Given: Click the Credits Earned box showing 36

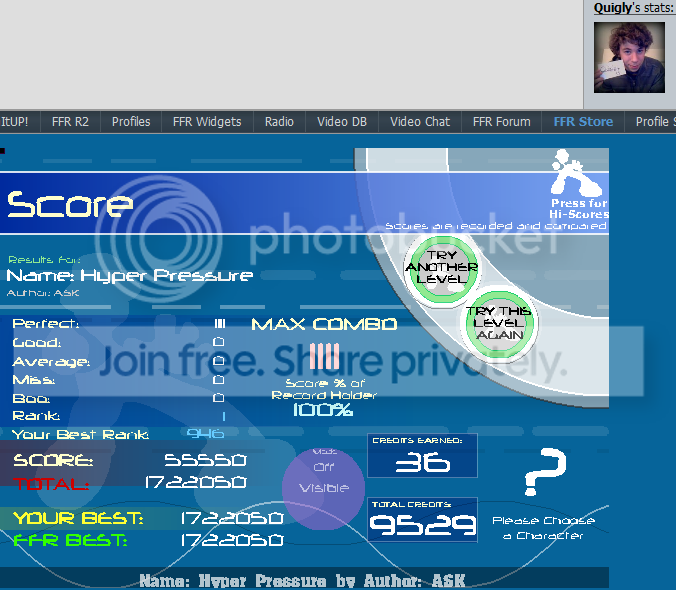Looking at the screenshot, I should pyautogui.click(x=422, y=456).
